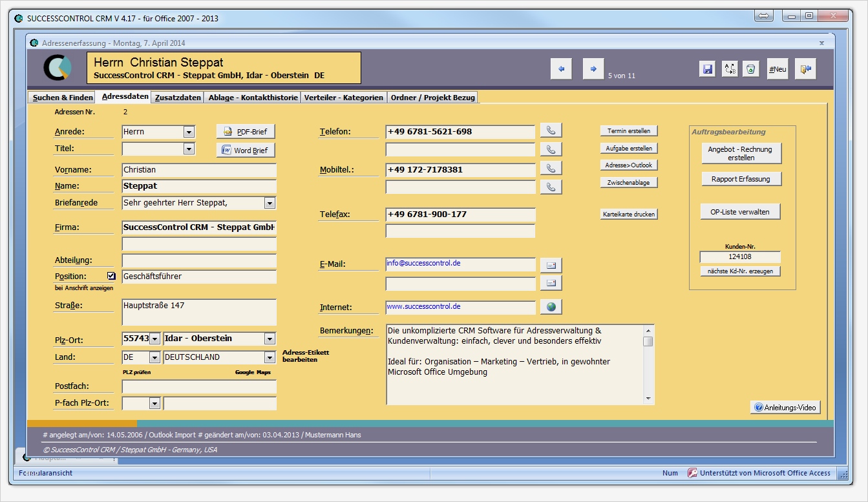Click Angebot - Rechnung erstellen
This screenshot has height=502, width=868.
point(740,153)
